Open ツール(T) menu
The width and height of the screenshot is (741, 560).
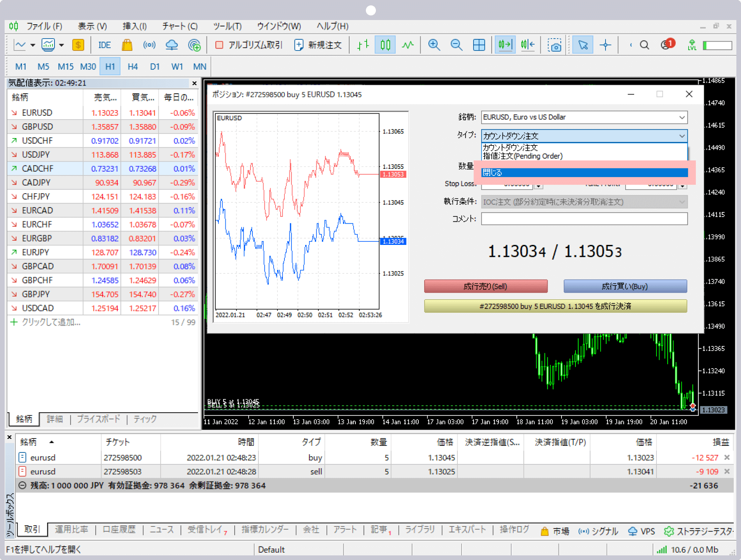coord(227,26)
